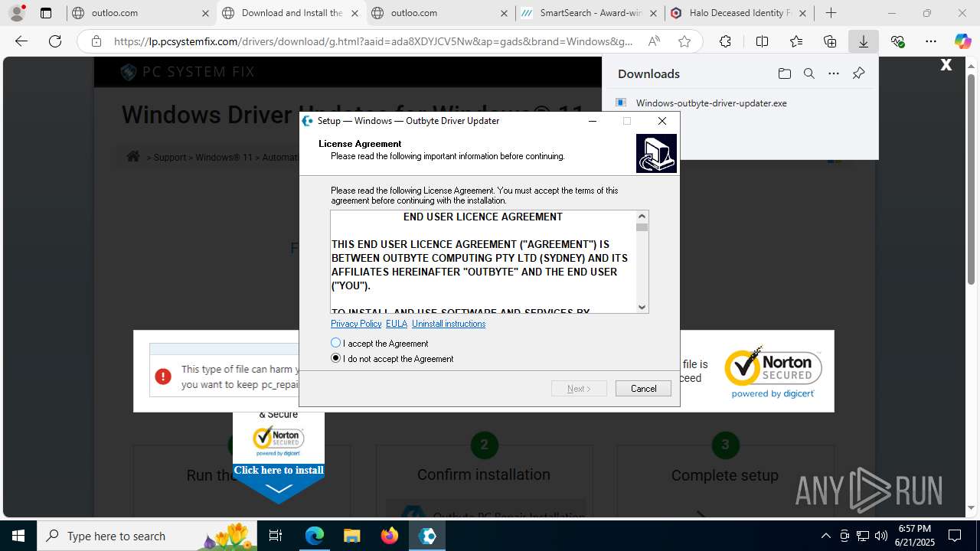Switch to 'Download and Install the' tab

[x=291, y=13]
